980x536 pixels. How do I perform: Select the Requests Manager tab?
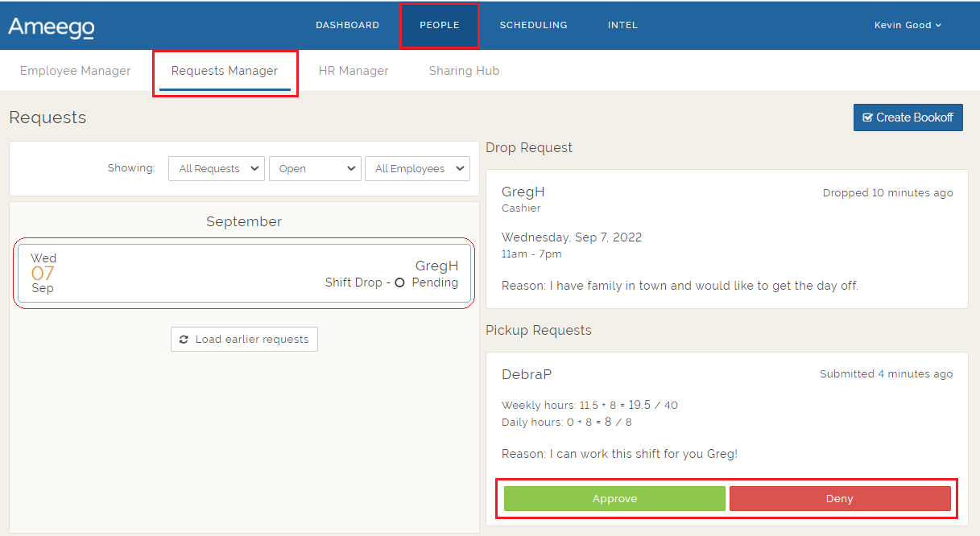point(224,71)
